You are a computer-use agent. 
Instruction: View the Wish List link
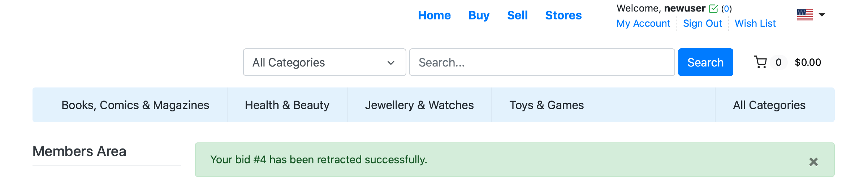click(755, 23)
